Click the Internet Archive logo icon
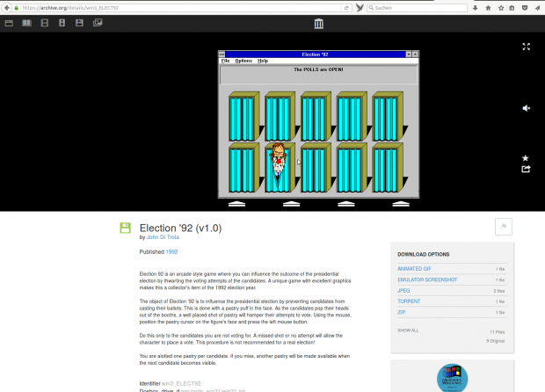Viewport: 545px width, 392px height. [318, 23]
